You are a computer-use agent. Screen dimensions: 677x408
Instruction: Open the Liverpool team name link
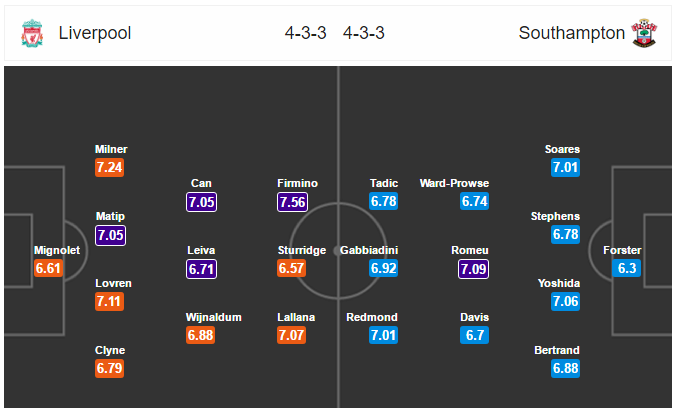[95, 33]
